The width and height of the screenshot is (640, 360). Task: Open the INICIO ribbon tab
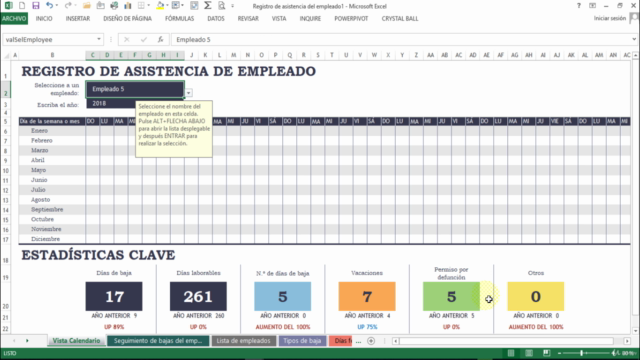coord(44,18)
